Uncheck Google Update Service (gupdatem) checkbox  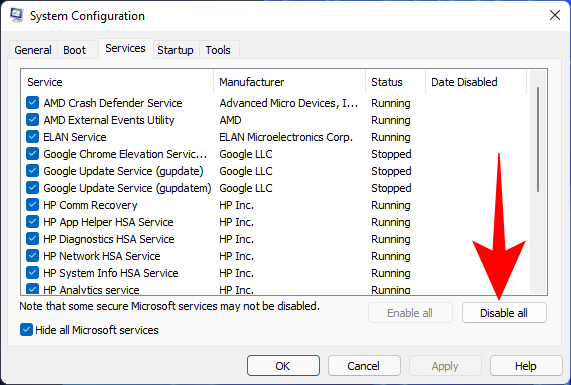32,188
